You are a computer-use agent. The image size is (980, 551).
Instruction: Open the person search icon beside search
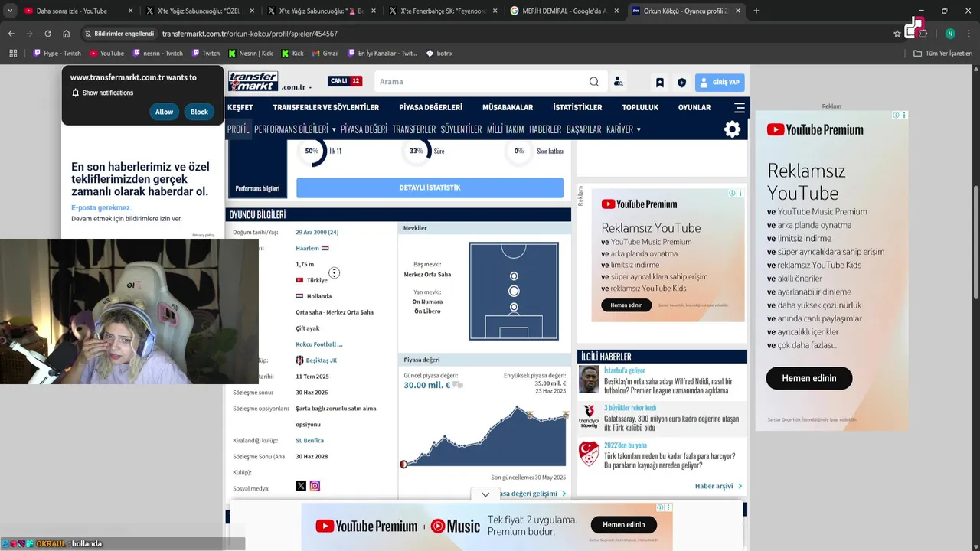pyautogui.click(x=619, y=82)
